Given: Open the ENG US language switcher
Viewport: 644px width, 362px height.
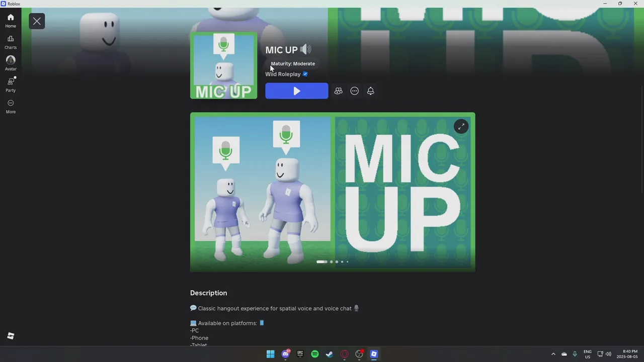Looking at the screenshot, I should [x=588, y=354].
